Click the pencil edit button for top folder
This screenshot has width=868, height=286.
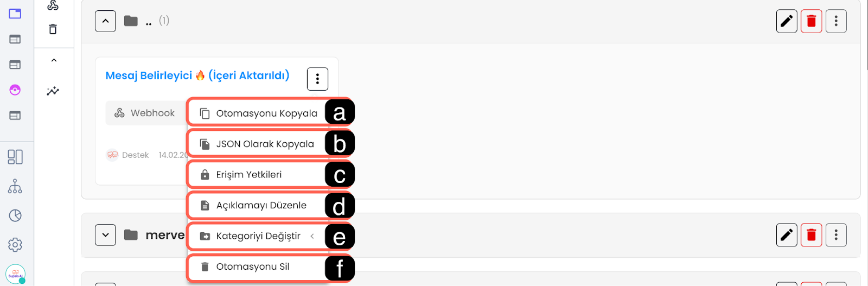[x=787, y=21]
